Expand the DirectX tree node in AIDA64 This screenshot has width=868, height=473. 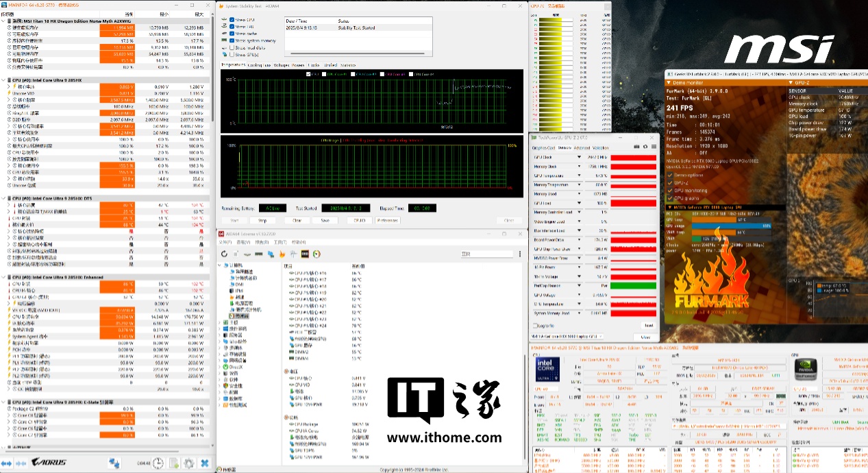[x=219, y=367]
